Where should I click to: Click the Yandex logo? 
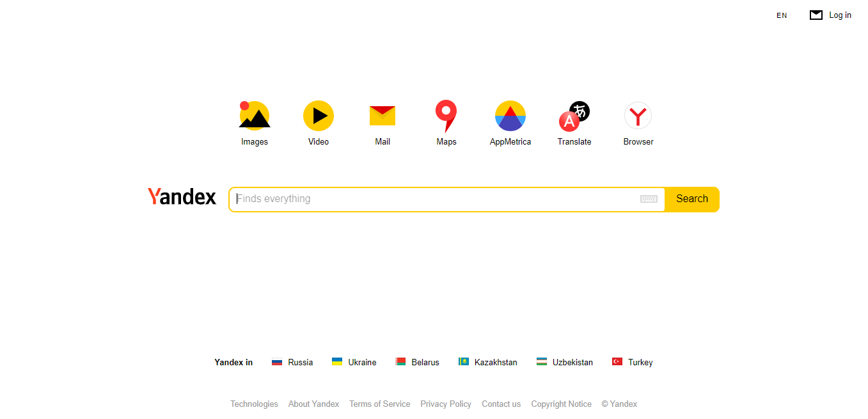pos(182,197)
